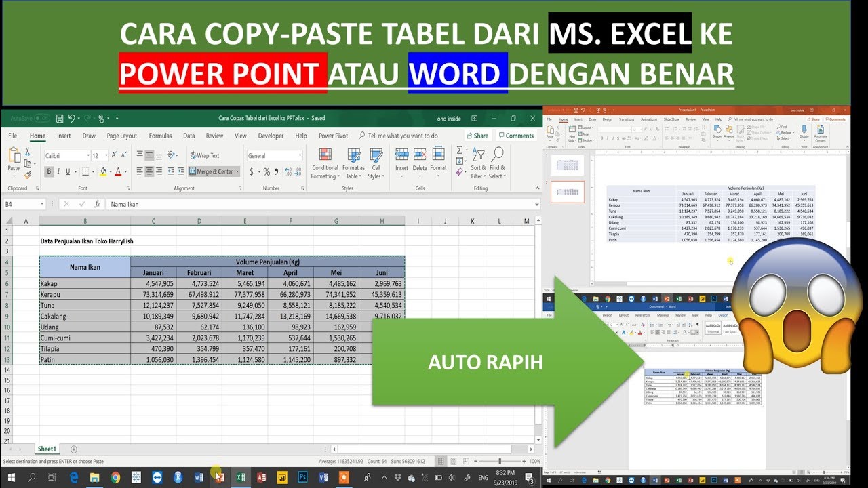Click the Increase Indent icon

(182, 171)
